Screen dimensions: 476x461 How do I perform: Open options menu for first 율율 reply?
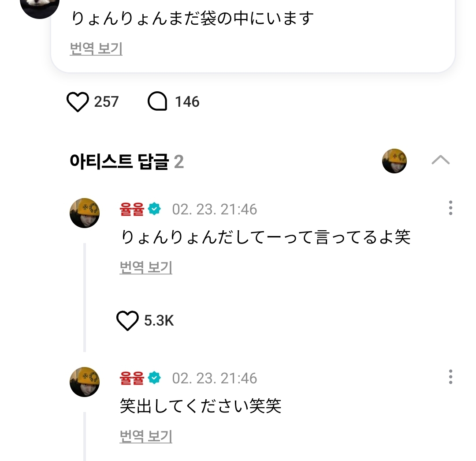click(x=450, y=208)
